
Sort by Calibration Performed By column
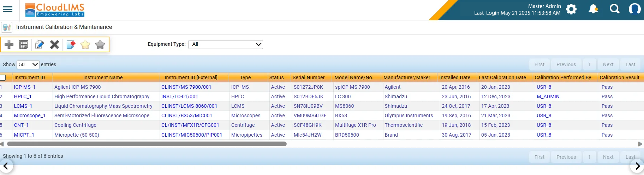click(563, 77)
